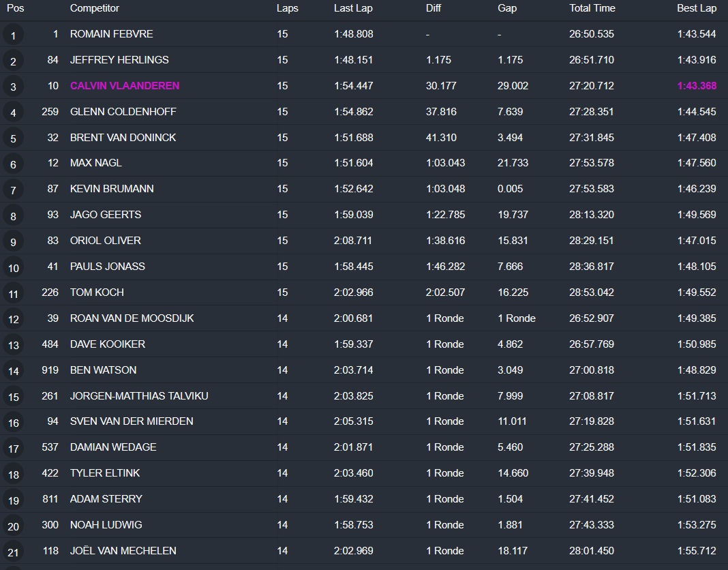Click the position 15 circle badge

tap(13, 397)
